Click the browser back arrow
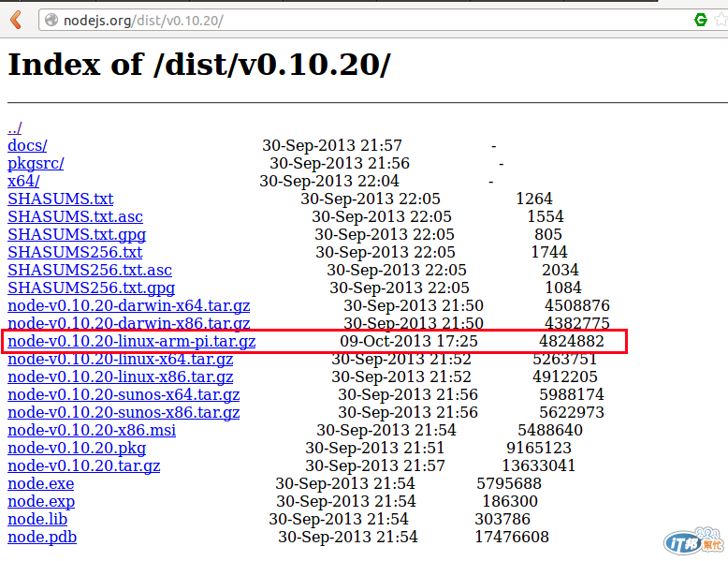 click(x=16, y=20)
